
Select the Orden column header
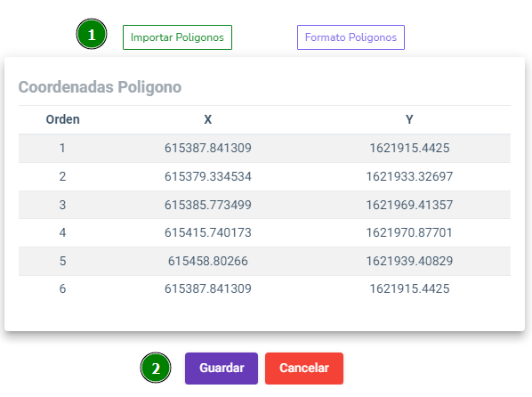tap(63, 119)
